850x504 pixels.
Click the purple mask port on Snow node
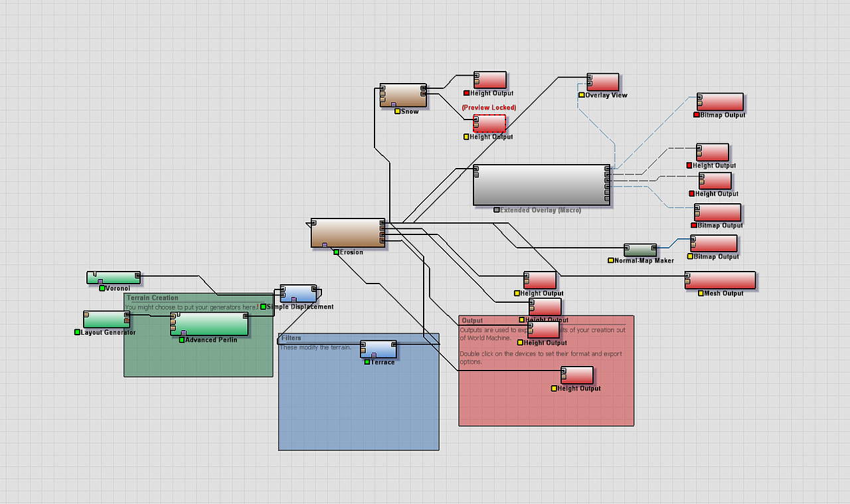coord(393,104)
